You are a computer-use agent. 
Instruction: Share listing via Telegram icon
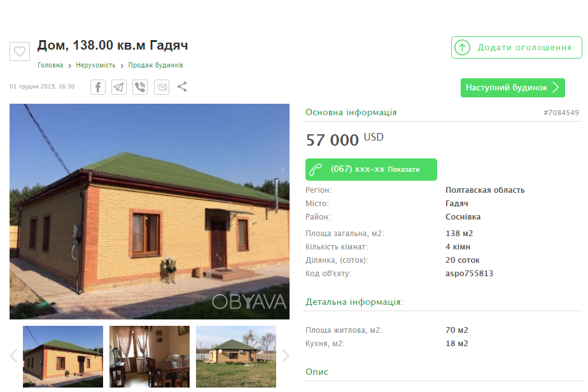pos(119,87)
